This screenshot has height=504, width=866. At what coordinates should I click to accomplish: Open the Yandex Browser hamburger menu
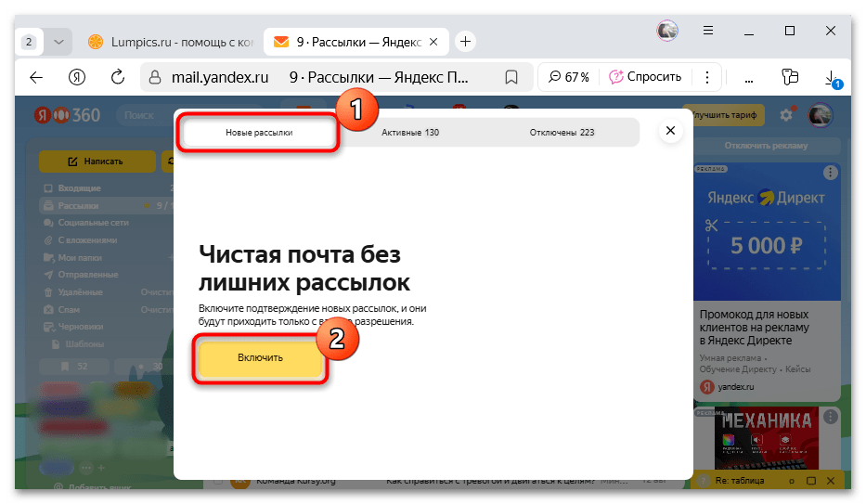tap(708, 31)
